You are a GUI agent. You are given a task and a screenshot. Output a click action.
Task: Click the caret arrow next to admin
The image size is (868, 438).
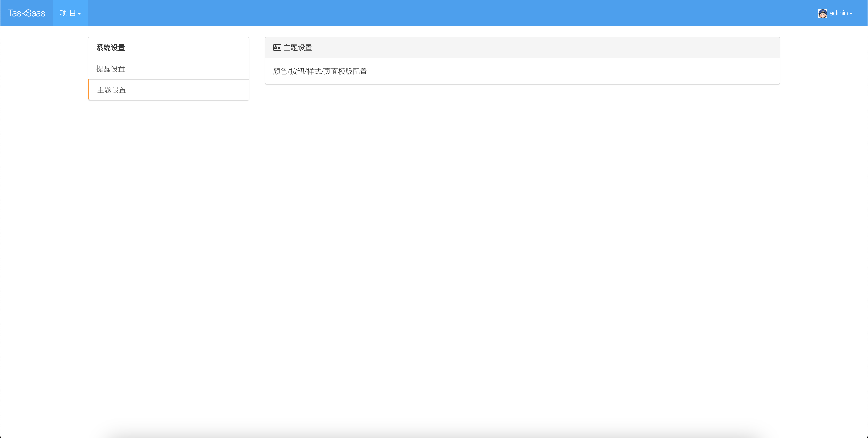click(851, 14)
